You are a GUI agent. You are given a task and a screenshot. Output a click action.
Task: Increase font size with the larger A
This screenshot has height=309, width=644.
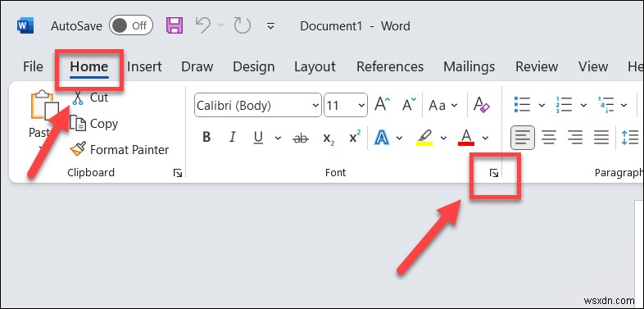pyautogui.click(x=383, y=105)
